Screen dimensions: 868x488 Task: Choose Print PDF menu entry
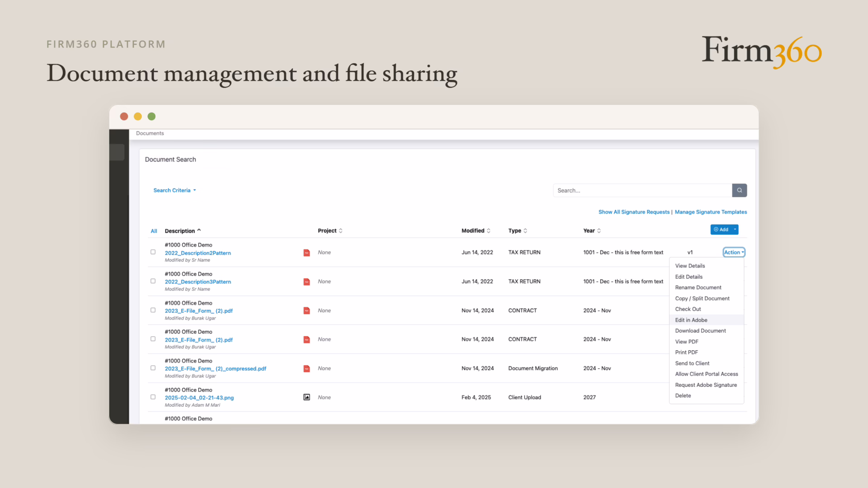click(x=686, y=352)
